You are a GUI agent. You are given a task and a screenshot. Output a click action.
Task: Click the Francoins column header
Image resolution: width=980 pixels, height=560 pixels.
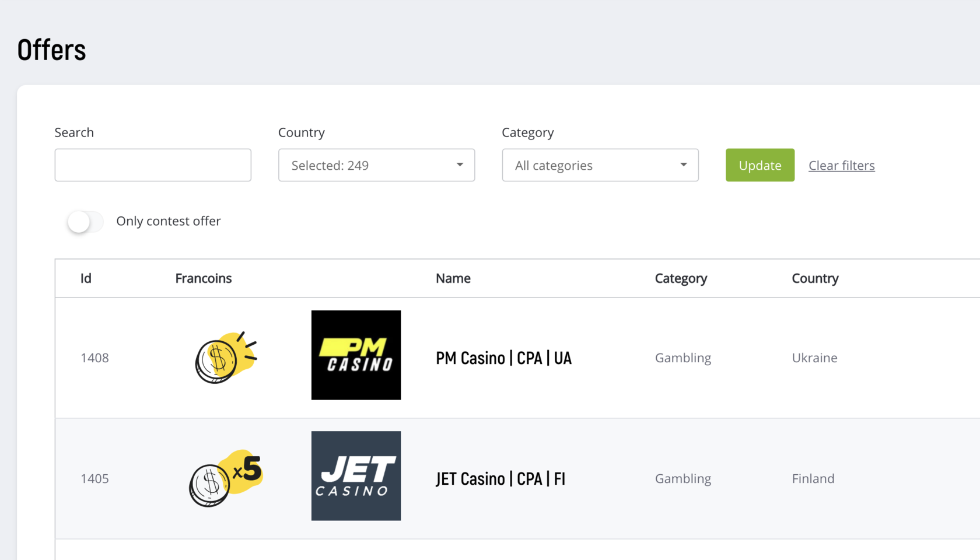(204, 278)
